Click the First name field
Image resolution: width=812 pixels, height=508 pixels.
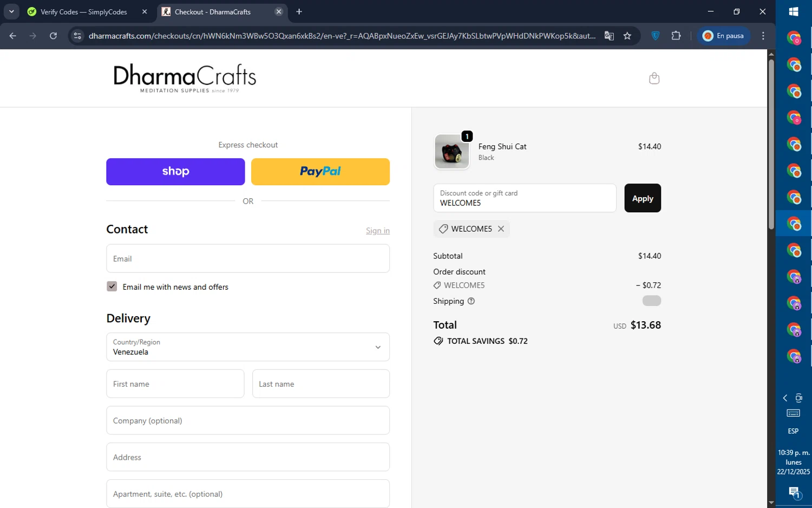click(x=175, y=384)
